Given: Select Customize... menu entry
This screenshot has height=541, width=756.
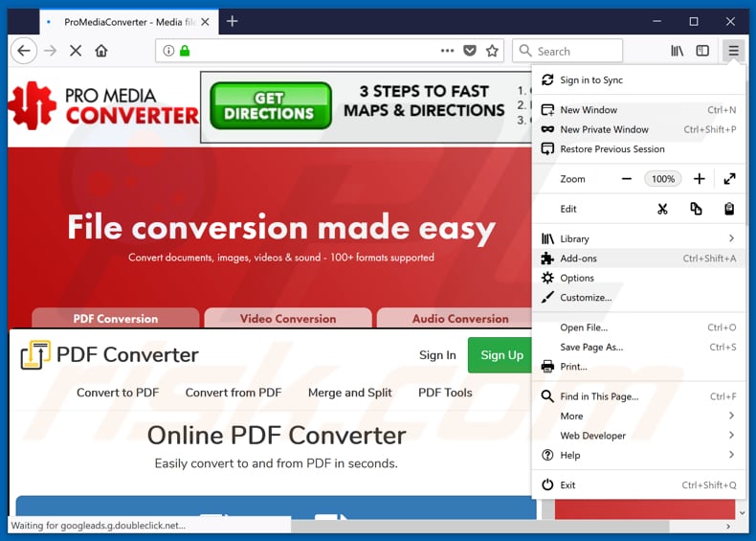Looking at the screenshot, I should tap(639, 298).
